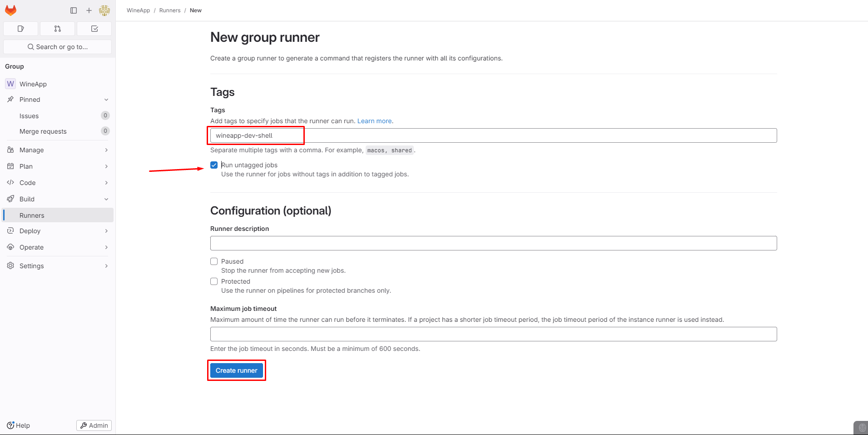This screenshot has width=868, height=435.
Task: Open Issues from pinned items
Action: (x=29, y=116)
